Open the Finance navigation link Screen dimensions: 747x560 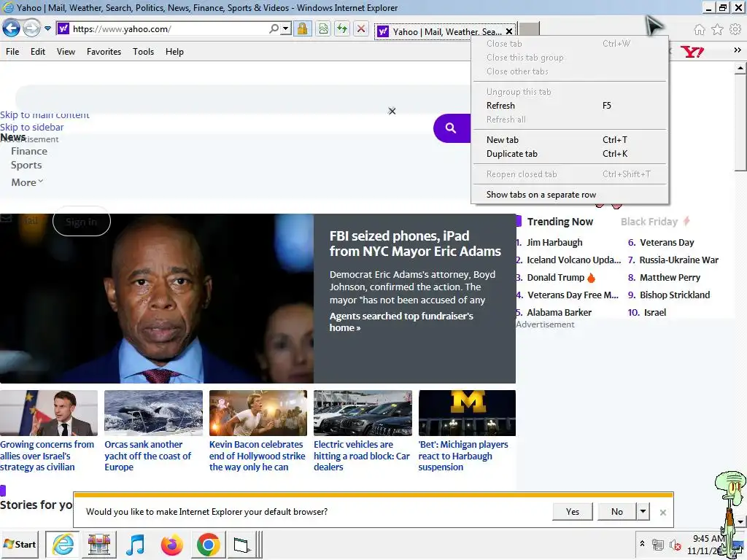[x=29, y=151]
